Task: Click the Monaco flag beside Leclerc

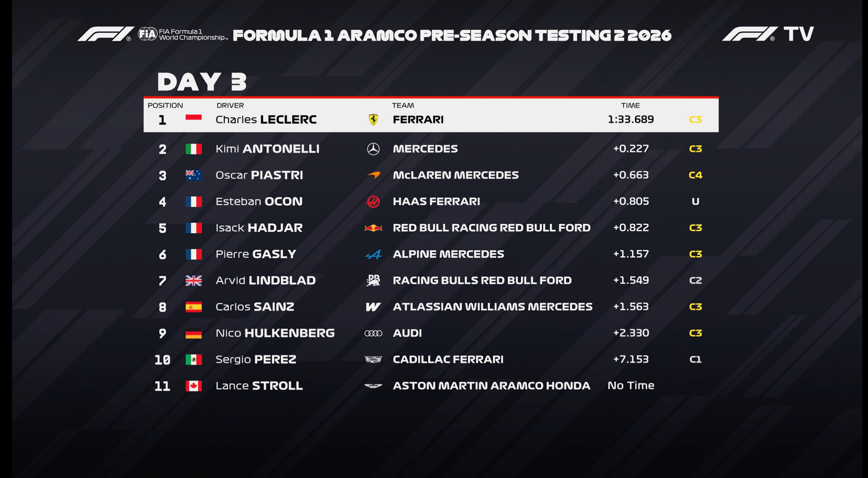Action: [194, 118]
